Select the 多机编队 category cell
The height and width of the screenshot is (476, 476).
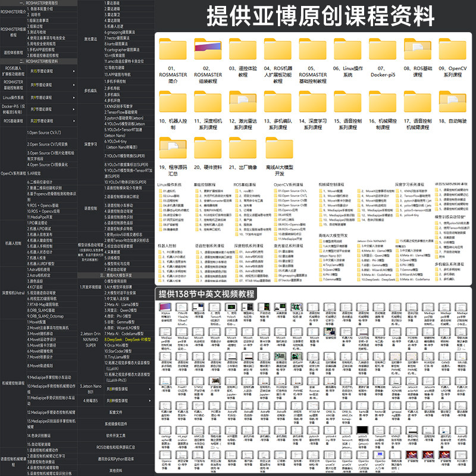point(90,91)
